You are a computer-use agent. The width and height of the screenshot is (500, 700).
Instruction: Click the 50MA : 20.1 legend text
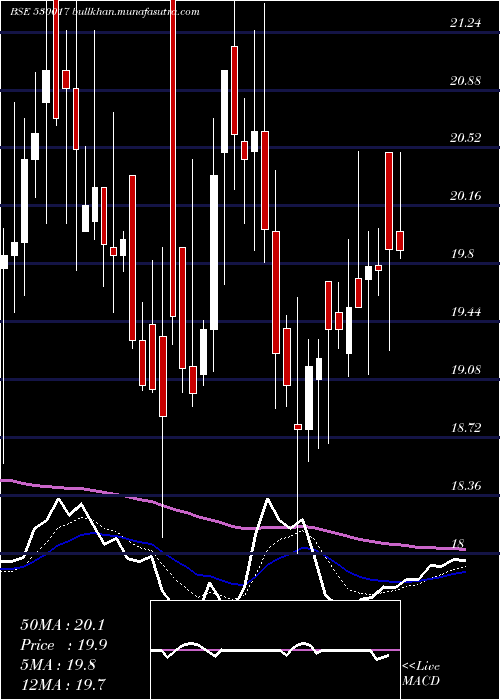62,625
